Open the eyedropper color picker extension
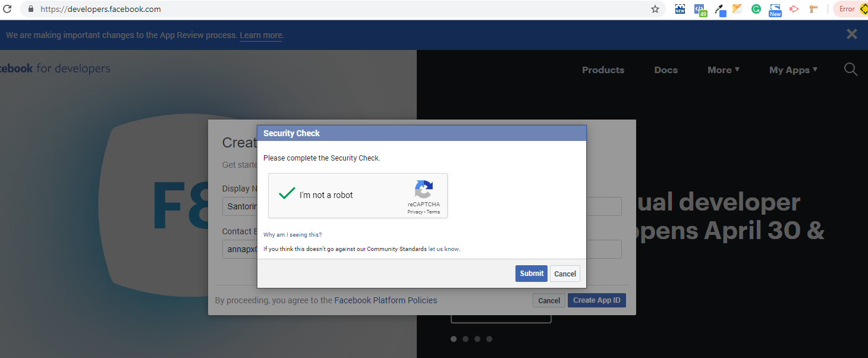This screenshot has width=868, height=358. (719, 10)
